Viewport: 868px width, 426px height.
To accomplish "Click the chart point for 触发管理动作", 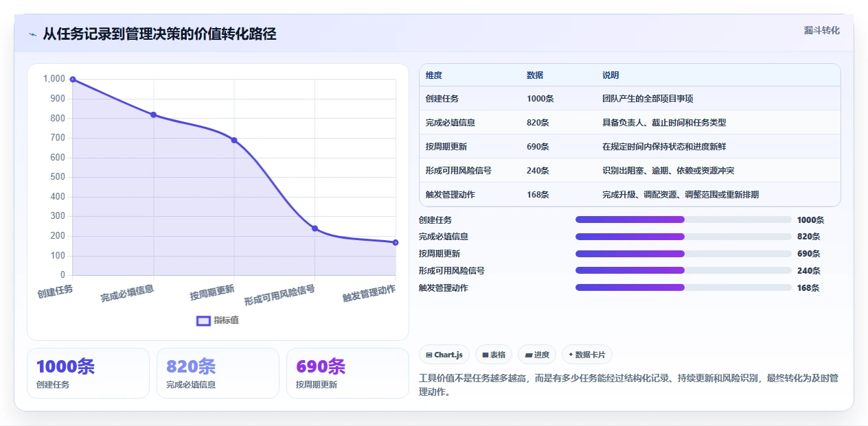I will (396, 242).
